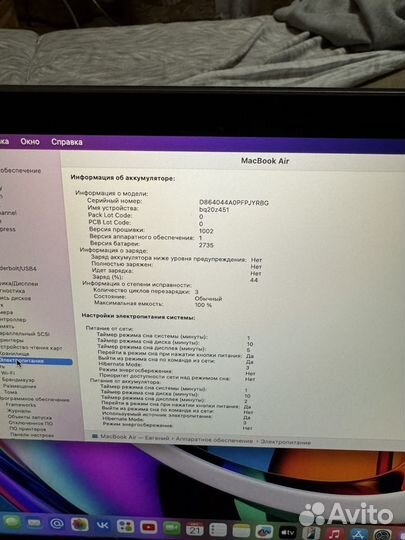Click the Заряд (%) value 44
Viewport: 405px width, 540px height.
click(254, 280)
